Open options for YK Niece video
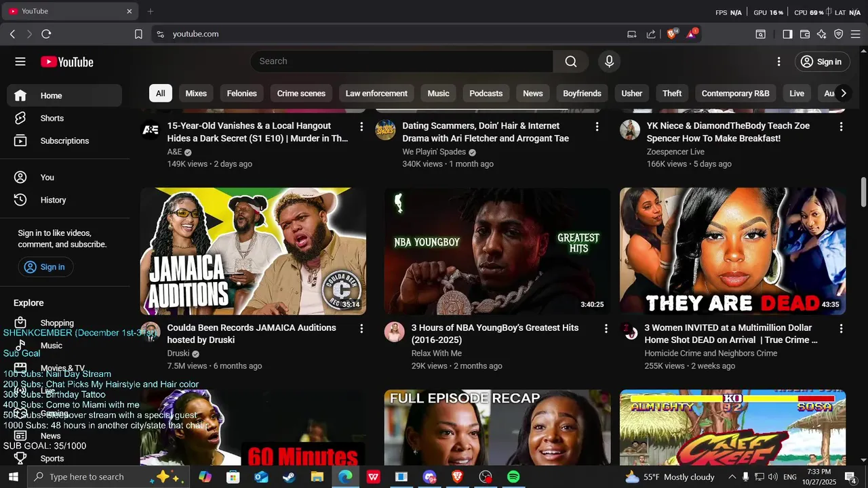868x488 pixels. click(x=841, y=127)
